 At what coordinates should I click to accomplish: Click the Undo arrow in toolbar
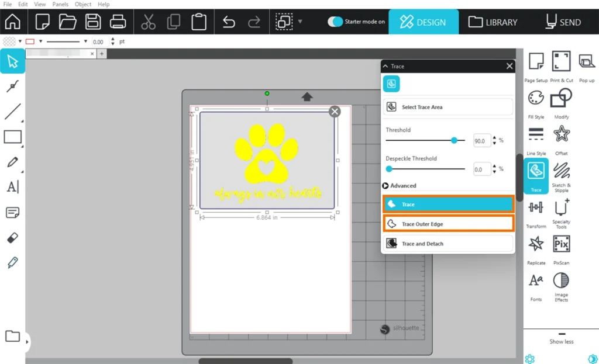pos(229,22)
